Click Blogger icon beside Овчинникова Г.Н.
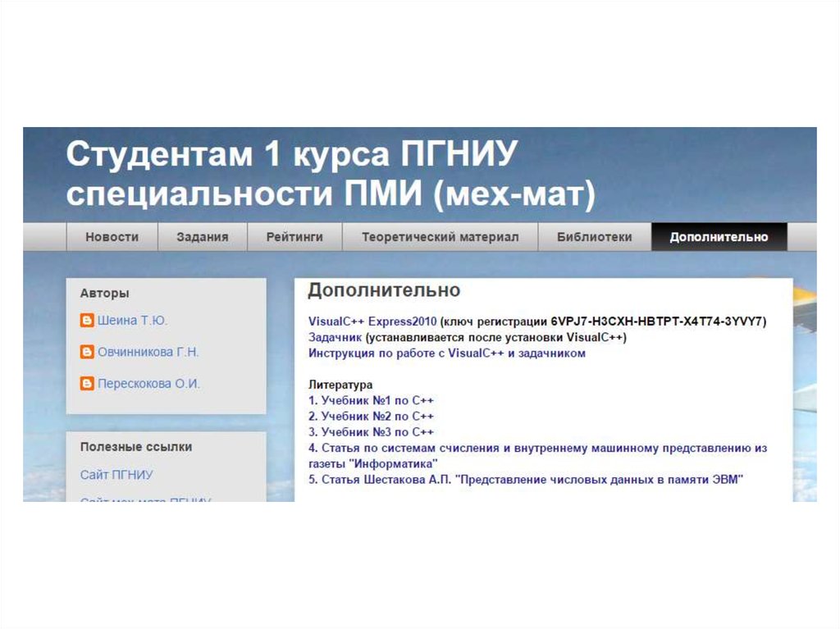Screen dimensions: 840x629 tap(87, 352)
